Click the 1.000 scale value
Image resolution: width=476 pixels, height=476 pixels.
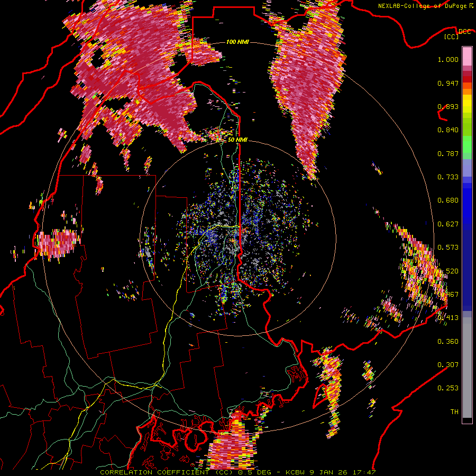click(x=448, y=59)
